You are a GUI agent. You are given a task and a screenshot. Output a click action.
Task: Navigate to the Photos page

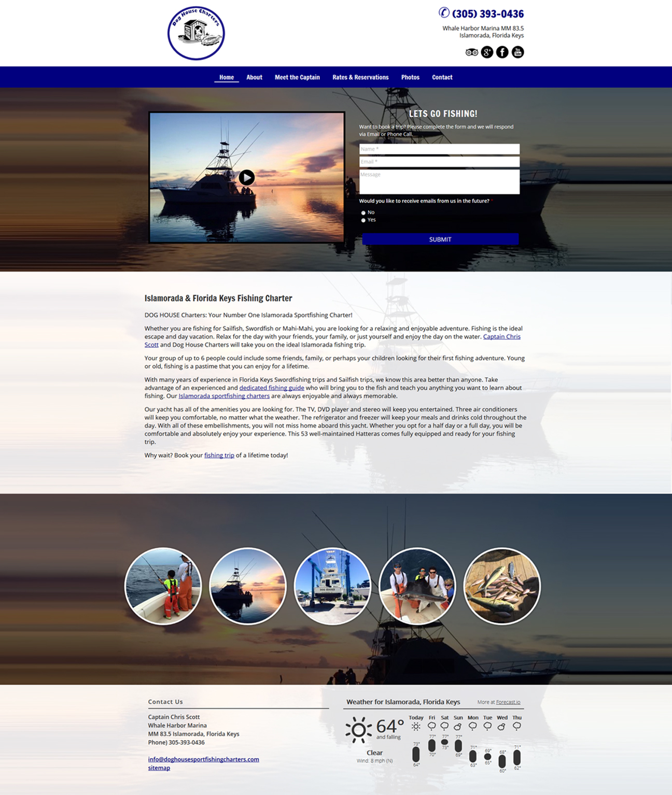click(410, 77)
